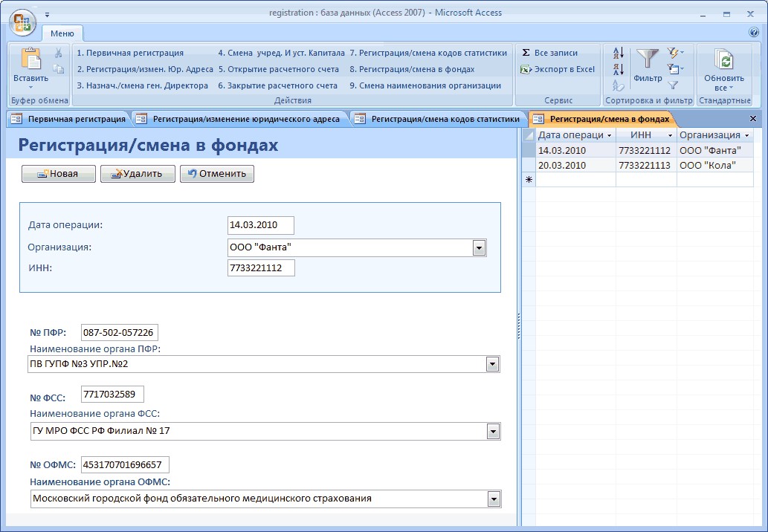This screenshot has width=768, height=532.
Task: Sort ascending with the А-Я icon
Action: [618, 52]
